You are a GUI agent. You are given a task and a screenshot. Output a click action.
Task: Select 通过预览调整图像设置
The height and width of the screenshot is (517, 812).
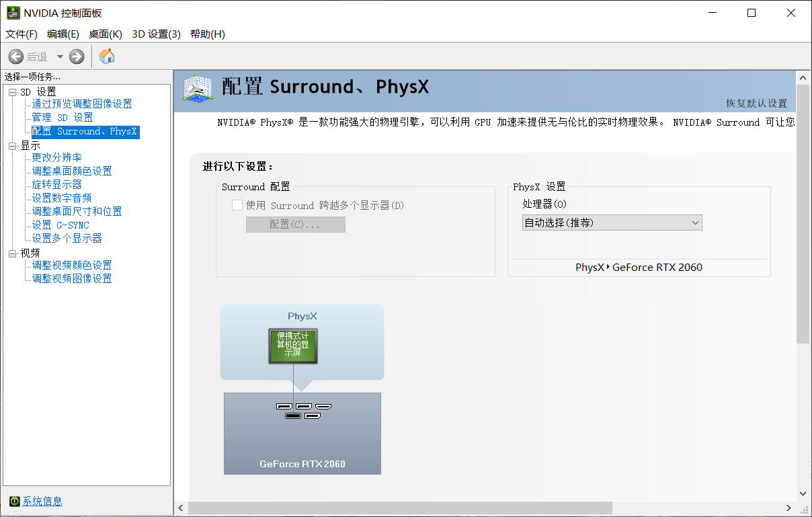pyautogui.click(x=82, y=104)
